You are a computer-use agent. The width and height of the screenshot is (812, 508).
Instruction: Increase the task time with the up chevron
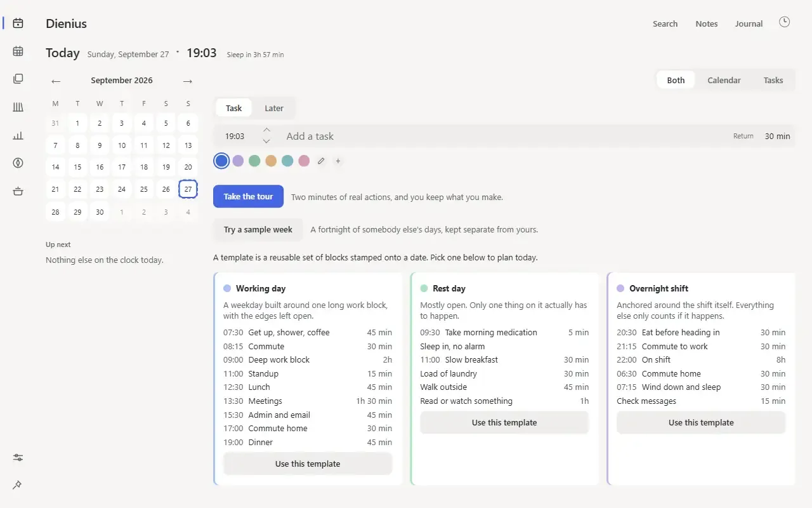[x=266, y=130]
